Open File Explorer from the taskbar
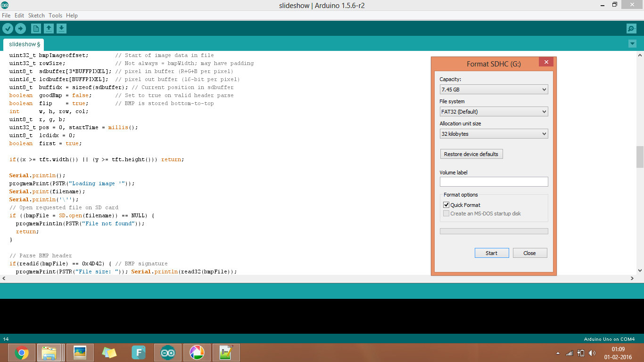 [x=49, y=353]
